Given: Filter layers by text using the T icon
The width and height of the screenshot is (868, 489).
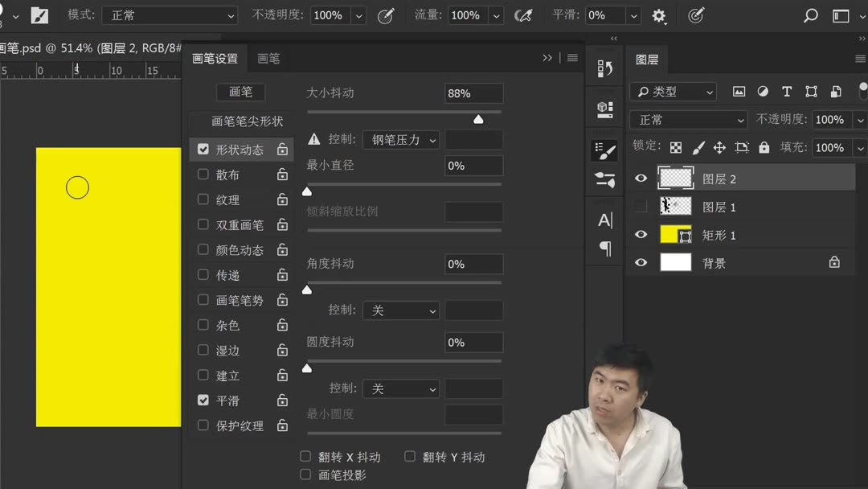Looking at the screenshot, I should point(787,92).
